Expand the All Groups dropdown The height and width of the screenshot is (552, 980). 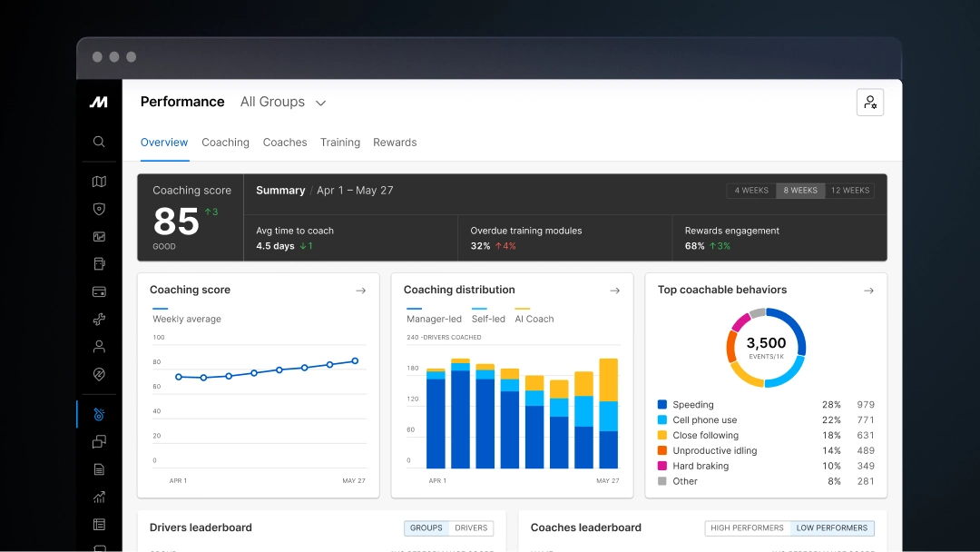(x=283, y=102)
